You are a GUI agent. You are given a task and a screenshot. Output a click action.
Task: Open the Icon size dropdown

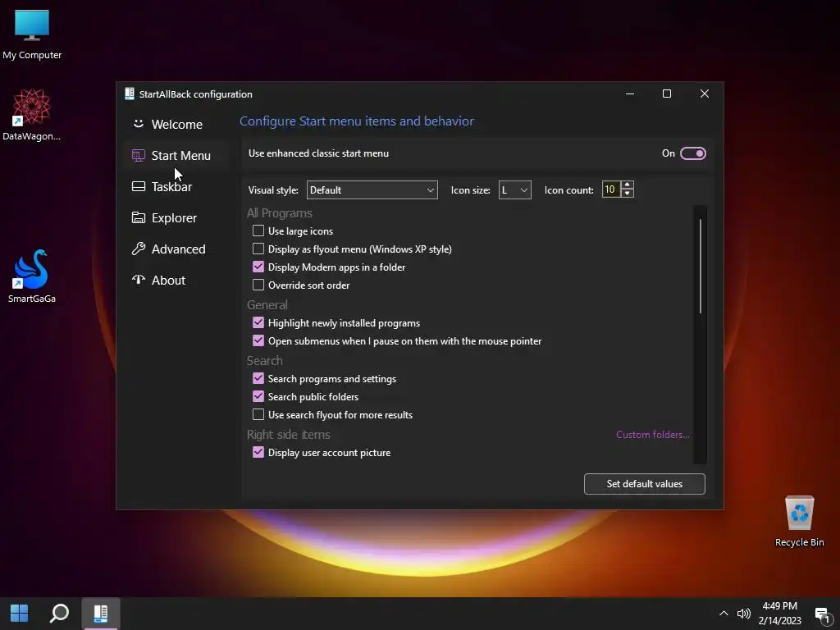(515, 190)
